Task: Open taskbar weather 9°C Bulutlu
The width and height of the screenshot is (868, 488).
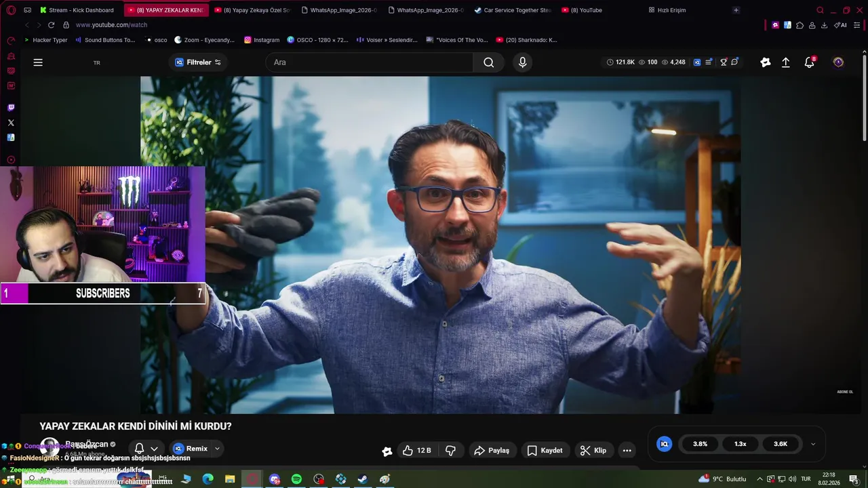Action: tap(723, 479)
